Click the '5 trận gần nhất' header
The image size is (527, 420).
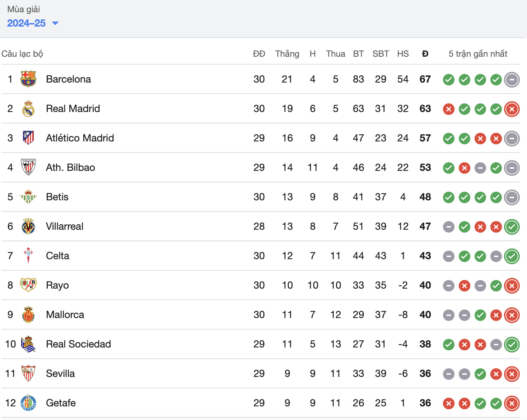point(478,54)
